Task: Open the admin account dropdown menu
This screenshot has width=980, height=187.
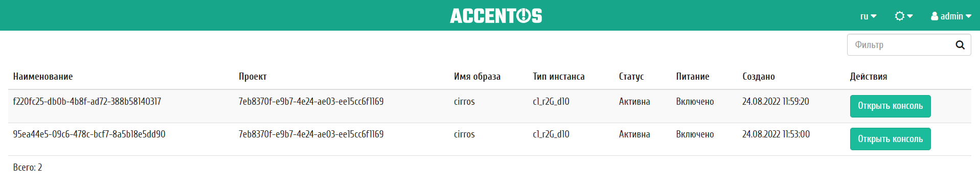Action: (x=951, y=16)
